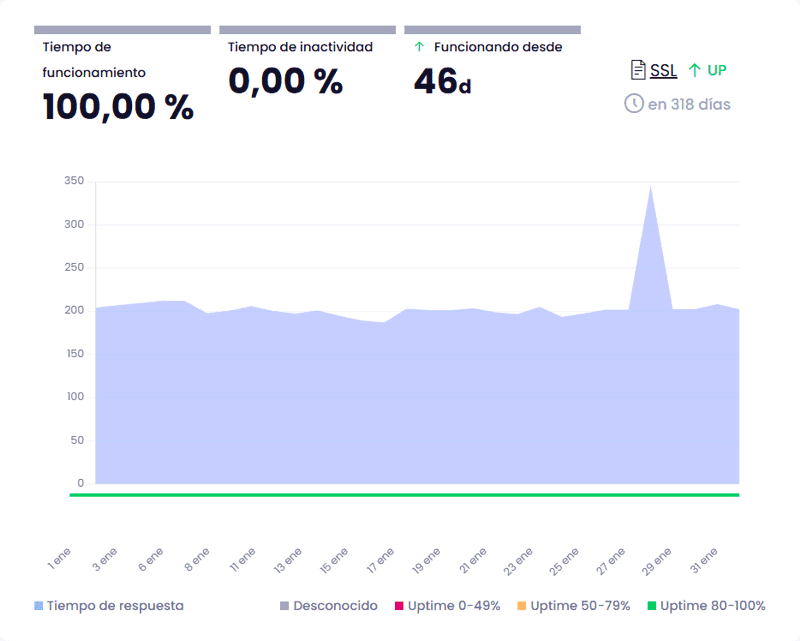Click green arrow next to Funcionando desde

tap(419, 47)
